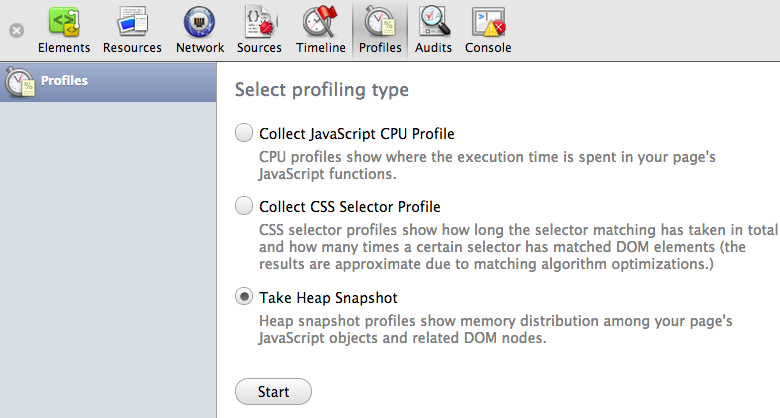Open the Audits magnifier icon

[x=434, y=22]
